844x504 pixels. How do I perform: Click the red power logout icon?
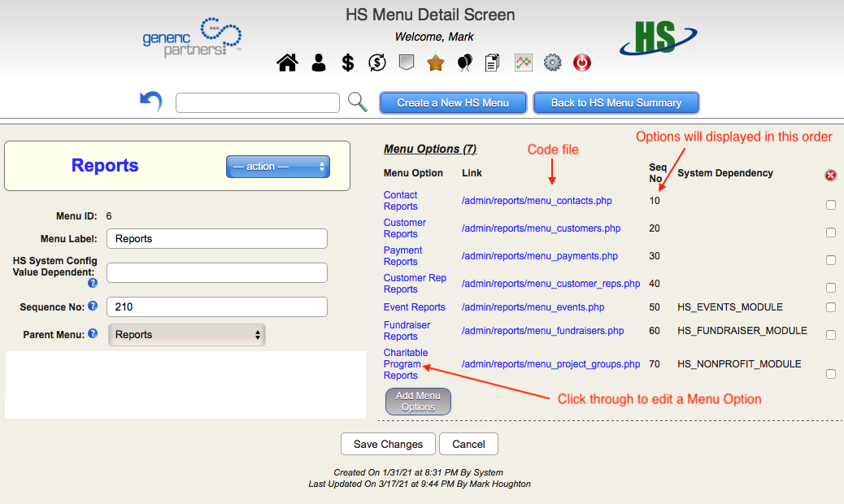pyautogui.click(x=582, y=63)
